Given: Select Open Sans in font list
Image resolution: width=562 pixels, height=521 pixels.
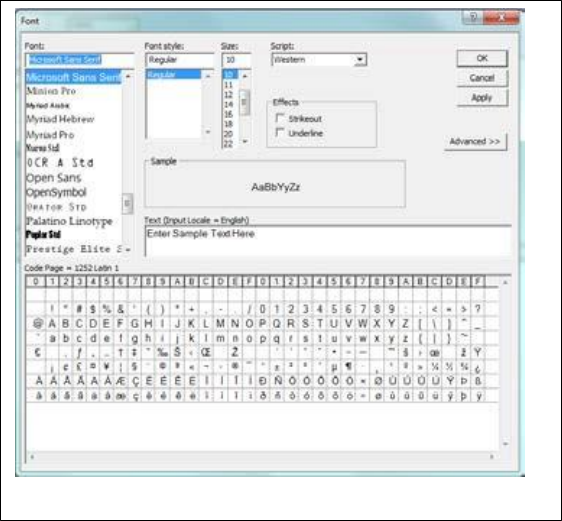Looking at the screenshot, I should 54,178.
